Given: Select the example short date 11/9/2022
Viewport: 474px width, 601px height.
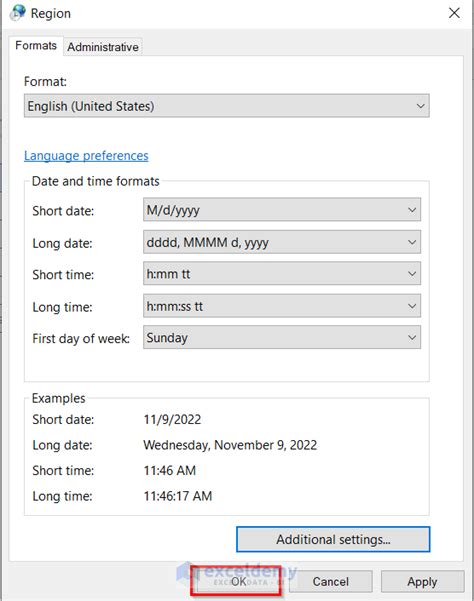Looking at the screenshot, I should [x=172, y=419].
